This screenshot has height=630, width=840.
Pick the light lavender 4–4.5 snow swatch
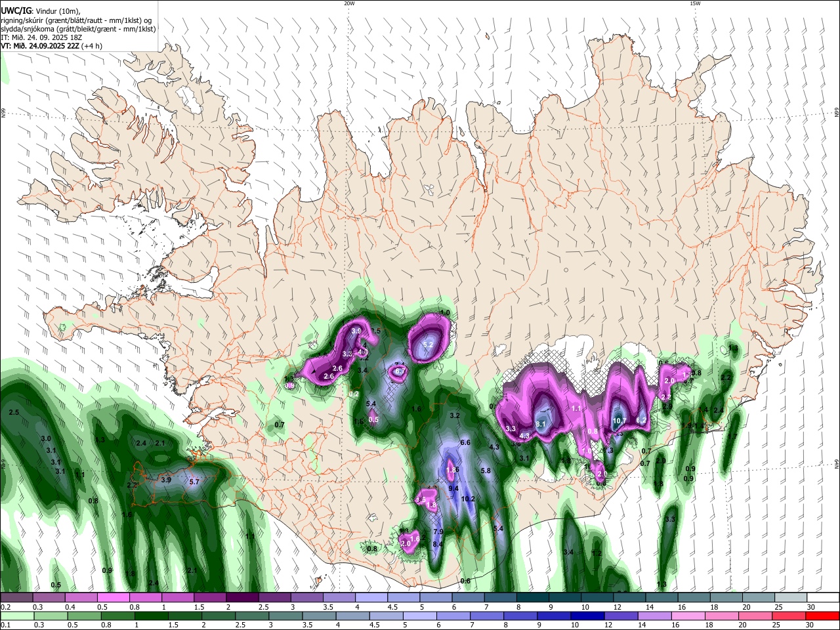[371, 597]
